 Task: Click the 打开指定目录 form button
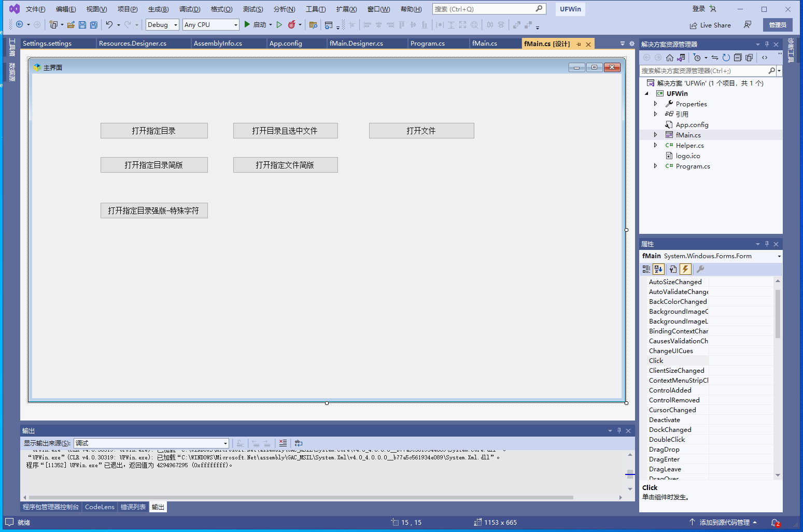click(154, 131)
